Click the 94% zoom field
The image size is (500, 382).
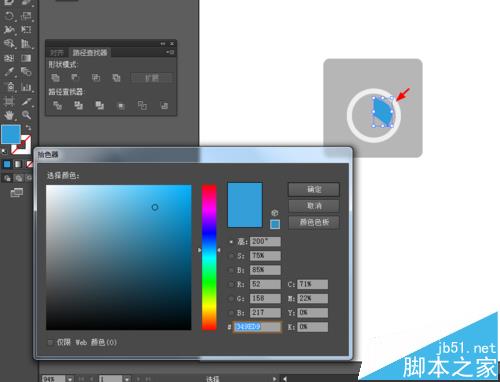click(x=54, y=379)
